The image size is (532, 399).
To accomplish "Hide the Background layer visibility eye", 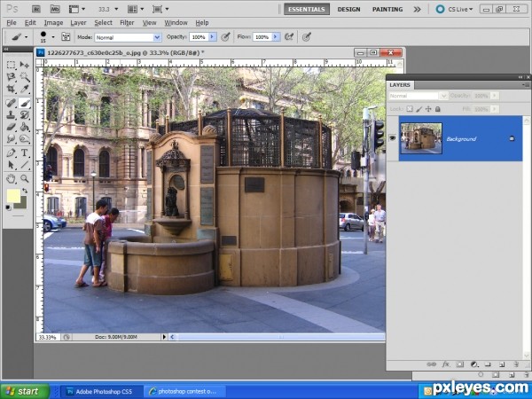I will (x=393, y=138).
